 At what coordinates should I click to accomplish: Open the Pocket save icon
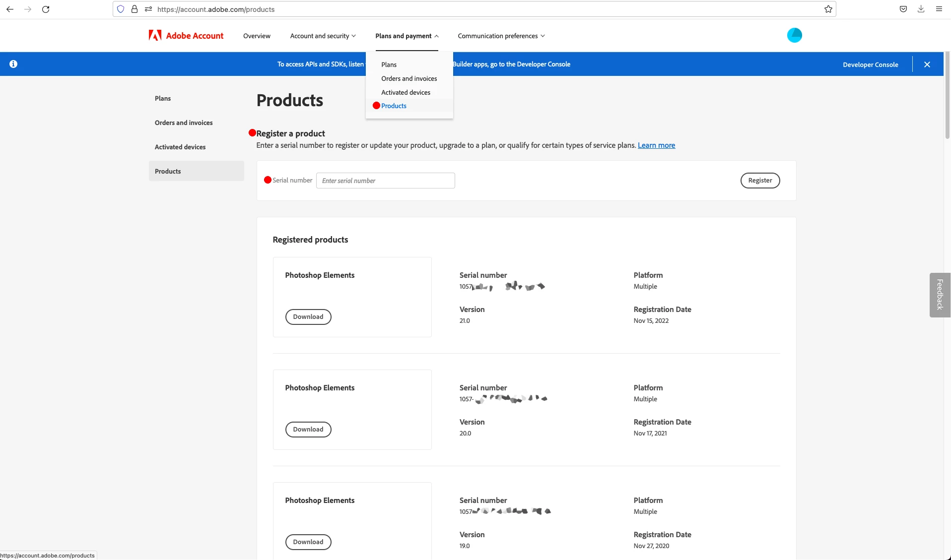point(903,9)
